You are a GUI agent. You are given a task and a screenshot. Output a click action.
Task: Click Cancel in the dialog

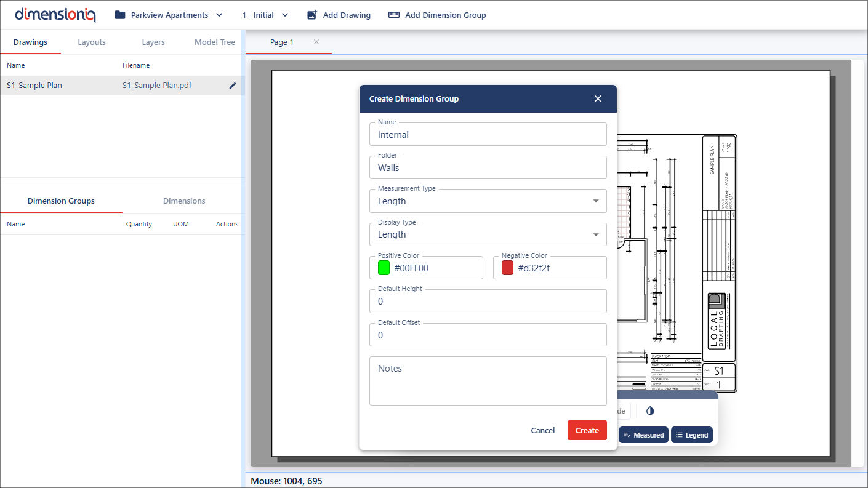click(542, 431)
